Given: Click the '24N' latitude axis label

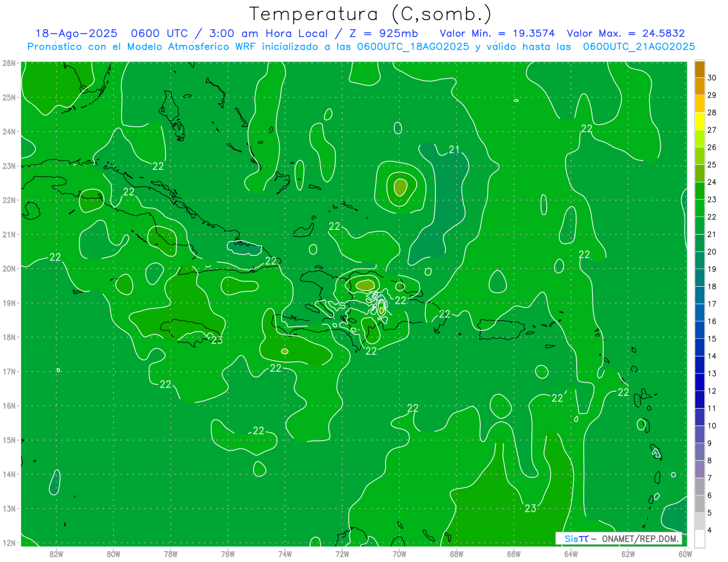Looking at the screenshot, I should 9,132.
